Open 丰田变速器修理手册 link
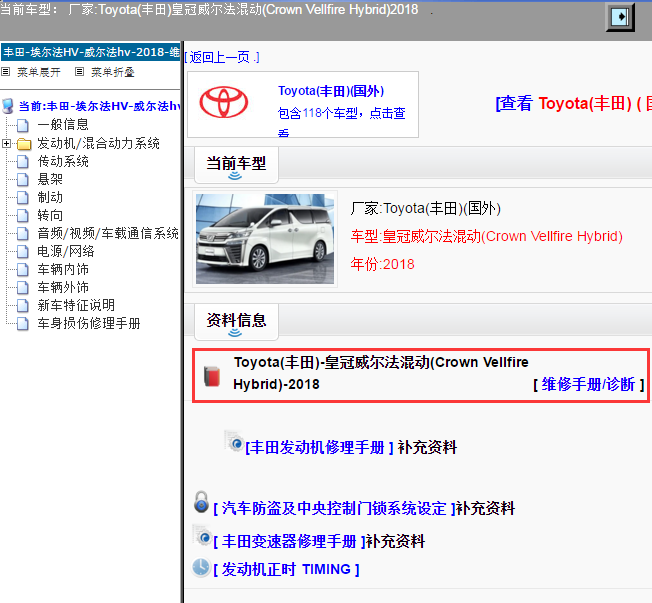Image resolution: width=652 pixels, height=603 pixels. point(289,541)
